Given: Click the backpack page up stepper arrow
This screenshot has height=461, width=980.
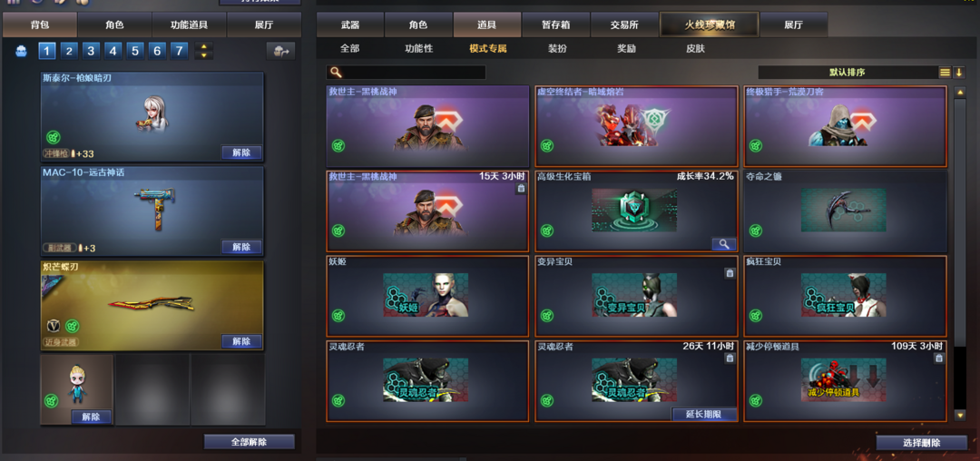Looking at the screenshot, I should [204, 46].
